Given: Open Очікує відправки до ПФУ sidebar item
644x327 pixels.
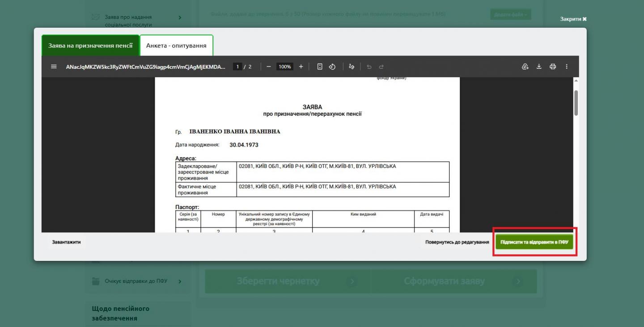Looking at the screenshot, I should click(x=137, y=281).
